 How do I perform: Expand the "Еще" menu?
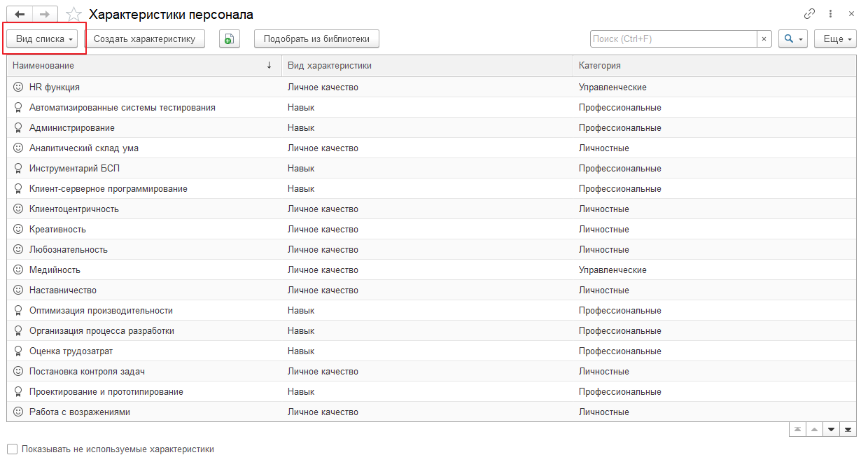[835, 39]
